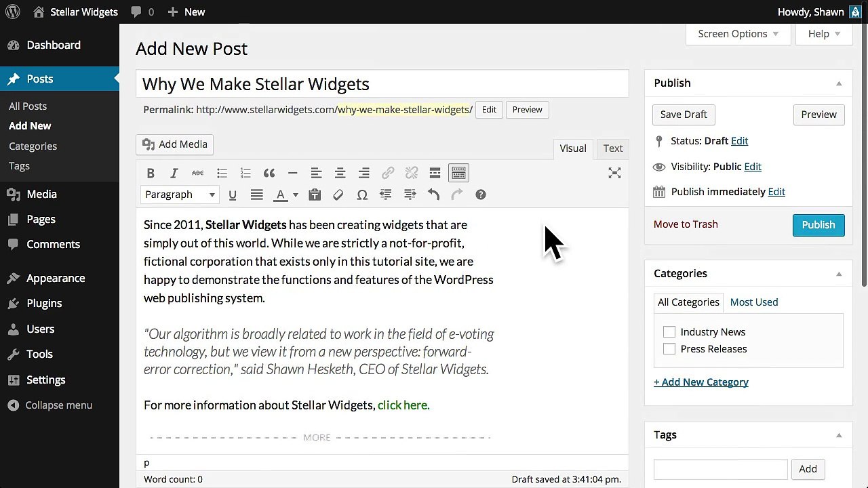
Task: Collapse the Publish meta box
Action: click(x=839, y=83)
